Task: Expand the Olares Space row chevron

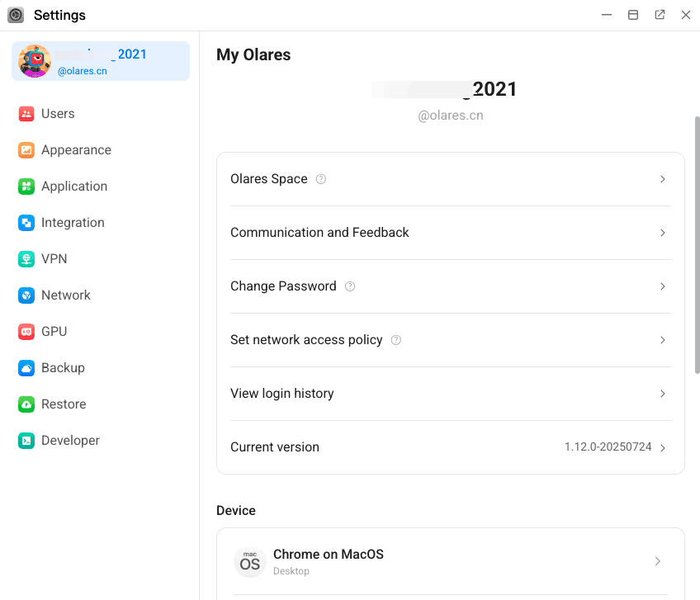Action: pos(663,179)
